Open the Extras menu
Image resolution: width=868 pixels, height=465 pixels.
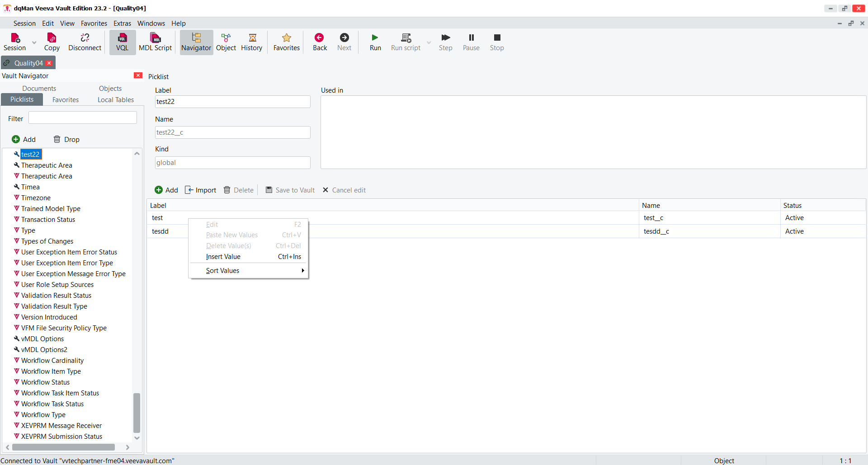[122, 23]
